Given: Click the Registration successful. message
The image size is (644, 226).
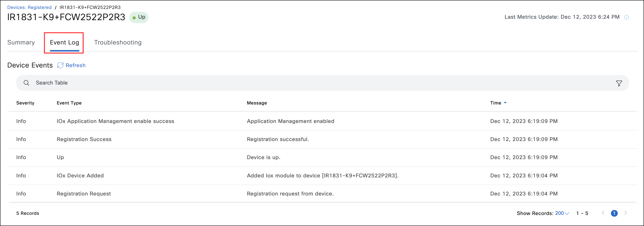Looking at the screenshot, I should 278,139.
